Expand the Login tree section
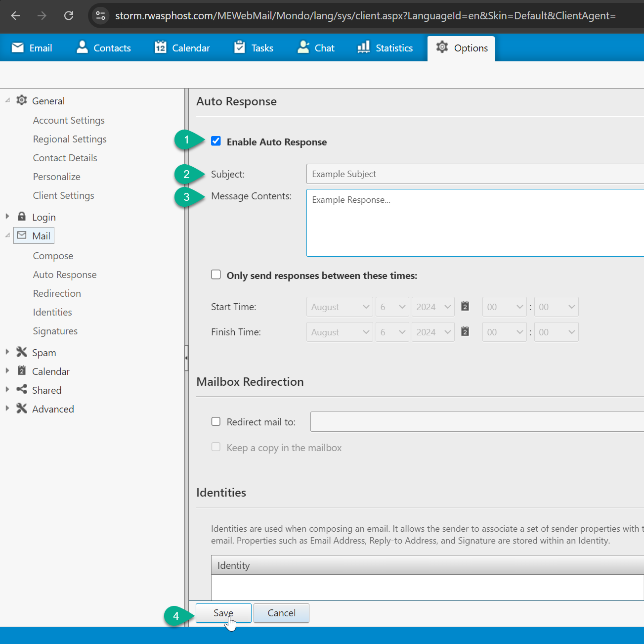 pos(7,217)
